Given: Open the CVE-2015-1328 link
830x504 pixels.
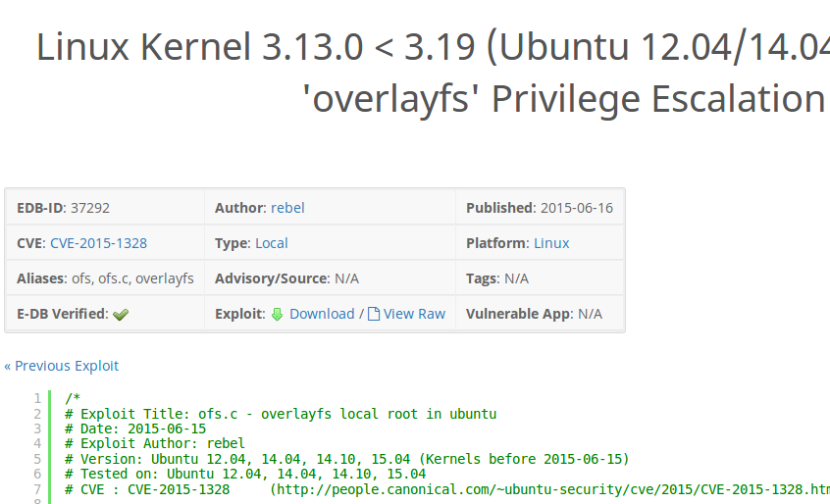Looking at the screenshot, I should click(x=98, y=243).
